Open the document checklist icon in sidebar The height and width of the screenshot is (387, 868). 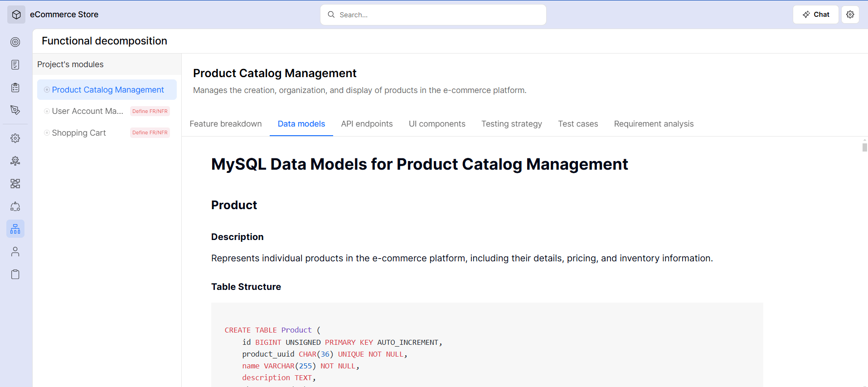(15, 65)
